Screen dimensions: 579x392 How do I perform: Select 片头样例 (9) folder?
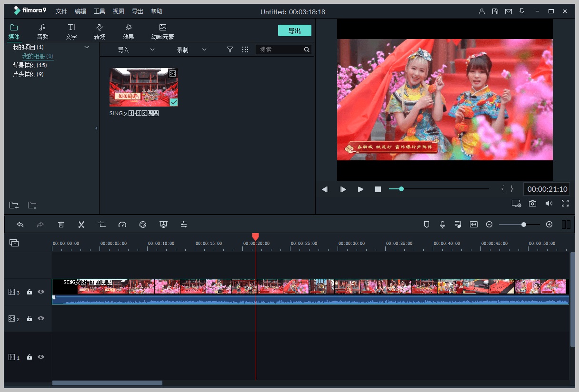[x=28, y=74]
